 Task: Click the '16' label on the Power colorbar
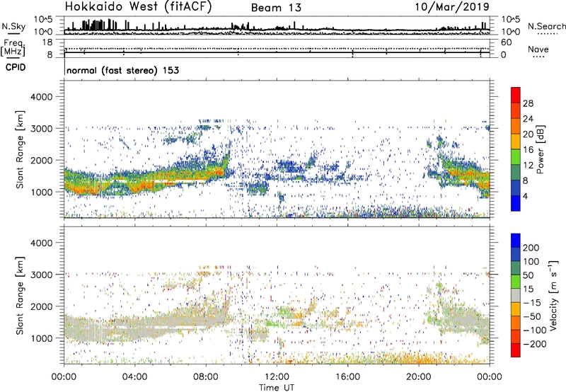[x=528, y=150]
